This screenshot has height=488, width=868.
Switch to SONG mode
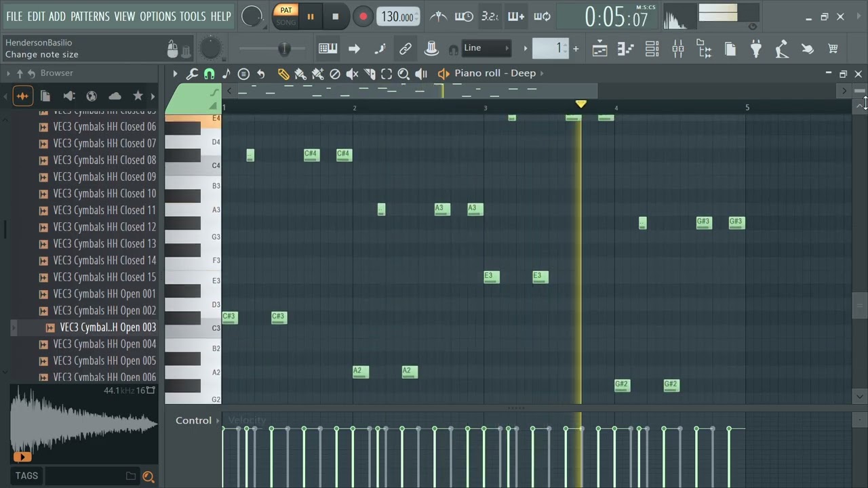pos(286,22)
